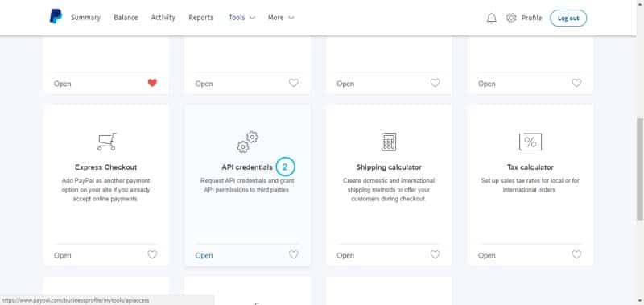Favorite Shipping calculator with heart

coord(435,254)
